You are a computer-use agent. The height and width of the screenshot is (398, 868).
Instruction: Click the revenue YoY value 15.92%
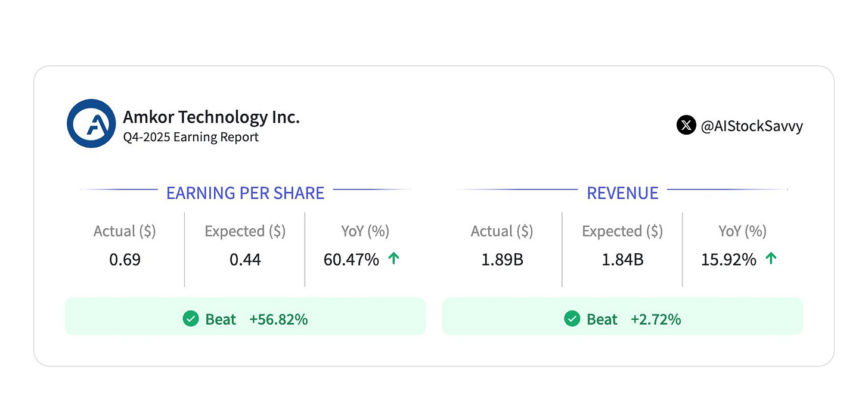coord(728,260)
